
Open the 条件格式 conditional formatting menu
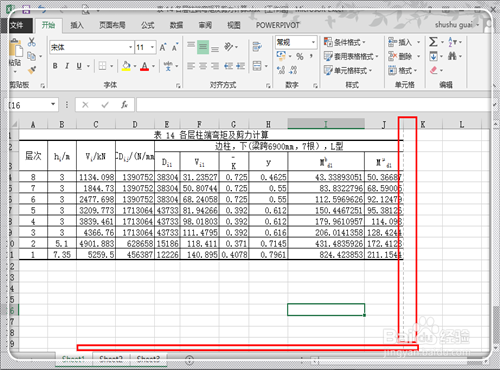pos(345,42)
